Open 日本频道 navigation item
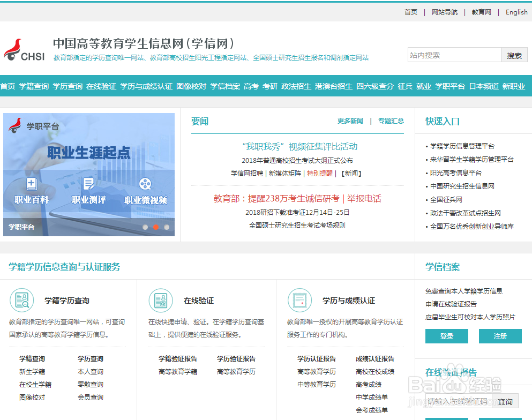 coord(484,86)
